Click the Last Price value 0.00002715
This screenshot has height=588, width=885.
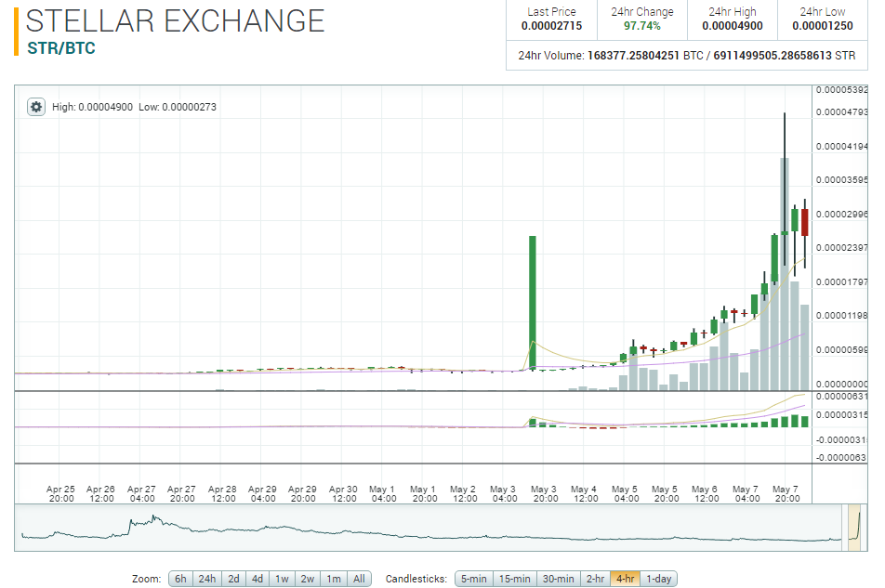tap(551, 26)
